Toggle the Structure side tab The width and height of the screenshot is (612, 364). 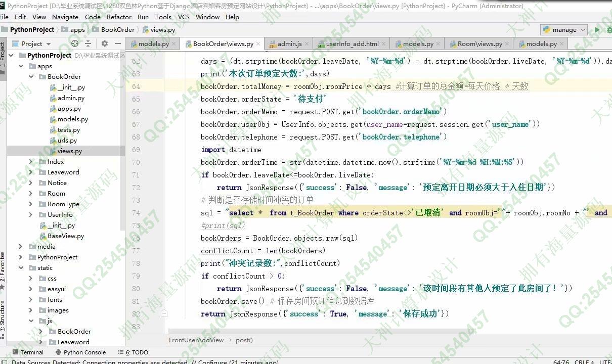click(3, 316)
